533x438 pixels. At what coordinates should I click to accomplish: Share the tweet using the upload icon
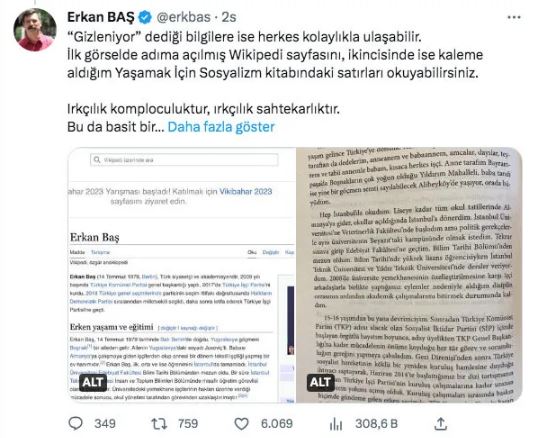click(440, 423)
